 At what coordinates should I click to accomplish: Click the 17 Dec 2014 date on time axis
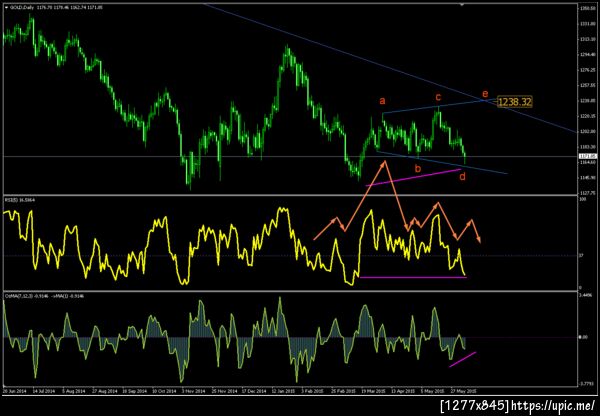pos(254,391)
